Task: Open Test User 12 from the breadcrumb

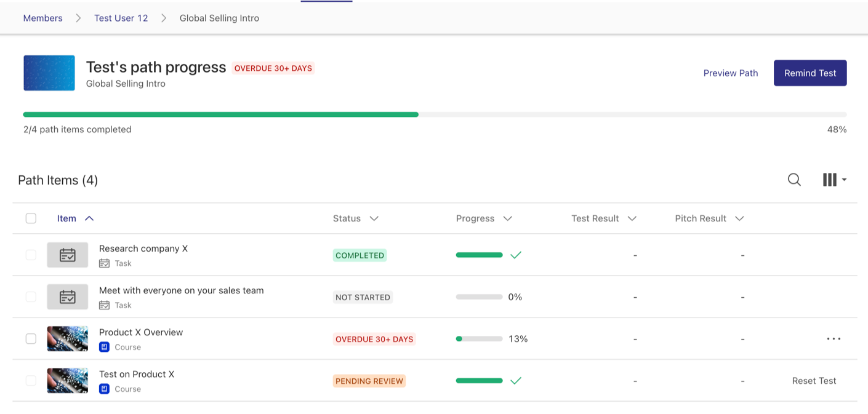Action: pyautogui.click(x=121, y=18)
